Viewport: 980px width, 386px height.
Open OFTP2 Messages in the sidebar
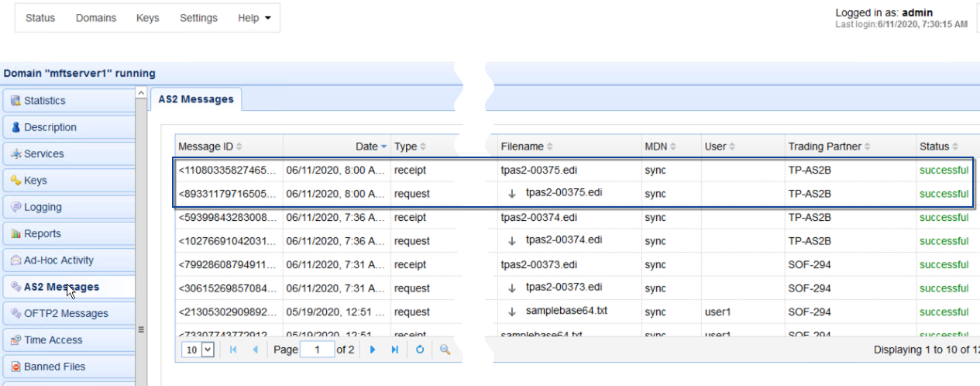click(66, 313)
